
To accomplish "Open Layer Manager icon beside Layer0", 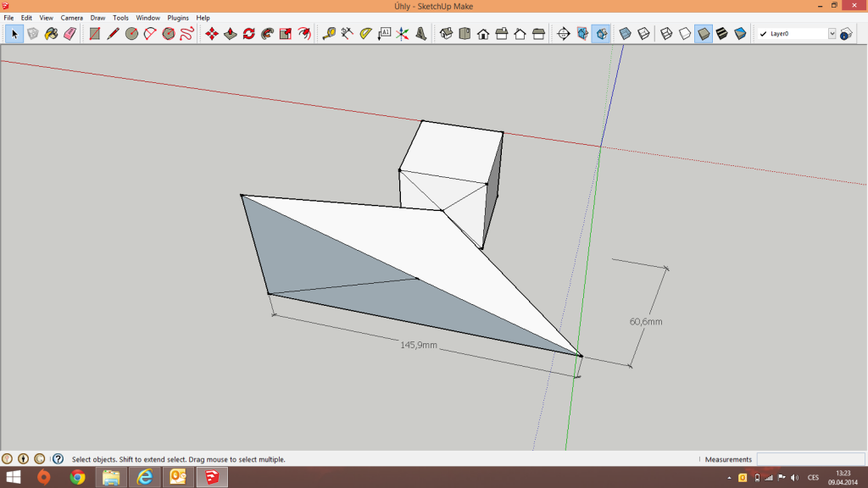I will [846, 34].
